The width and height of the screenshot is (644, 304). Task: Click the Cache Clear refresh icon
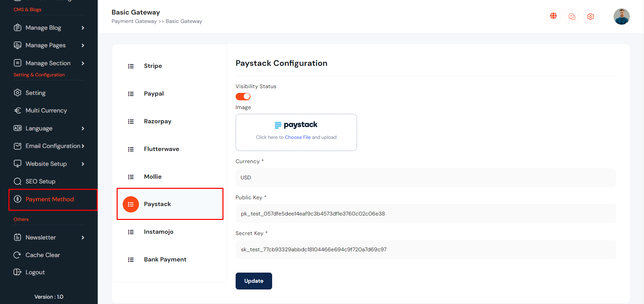tap(17, 255)
